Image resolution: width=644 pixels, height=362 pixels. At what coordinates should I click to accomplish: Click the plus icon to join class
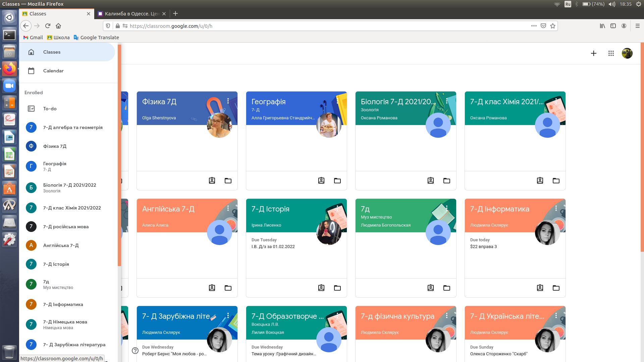[593, 53]
